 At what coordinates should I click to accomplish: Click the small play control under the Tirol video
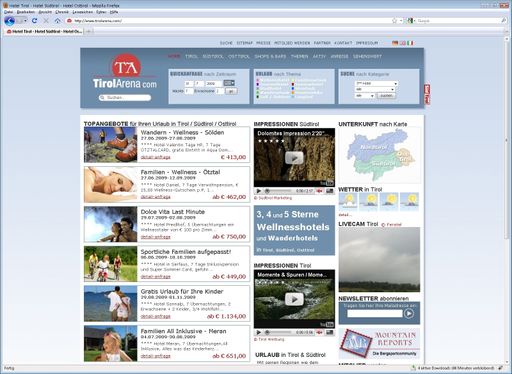[258, 332]
